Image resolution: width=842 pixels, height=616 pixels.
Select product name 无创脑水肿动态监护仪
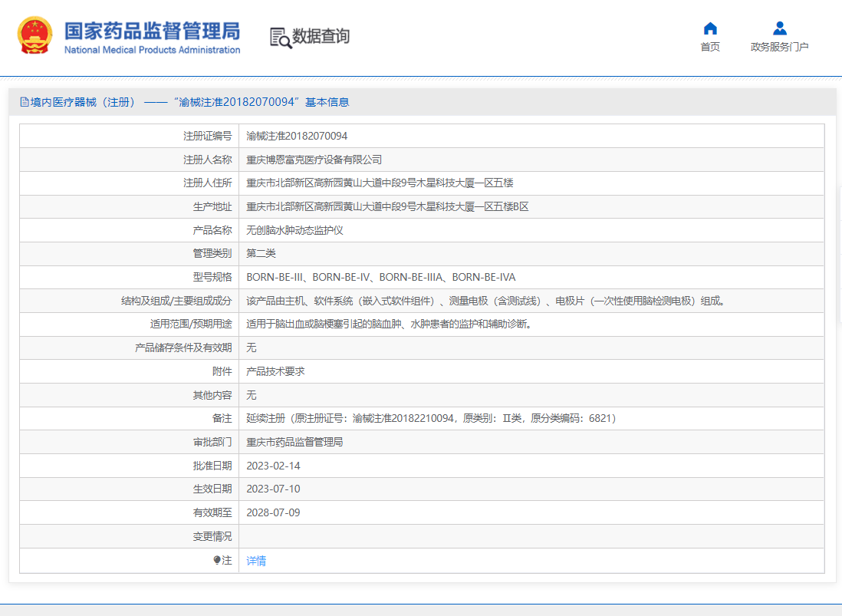point(294,230)
